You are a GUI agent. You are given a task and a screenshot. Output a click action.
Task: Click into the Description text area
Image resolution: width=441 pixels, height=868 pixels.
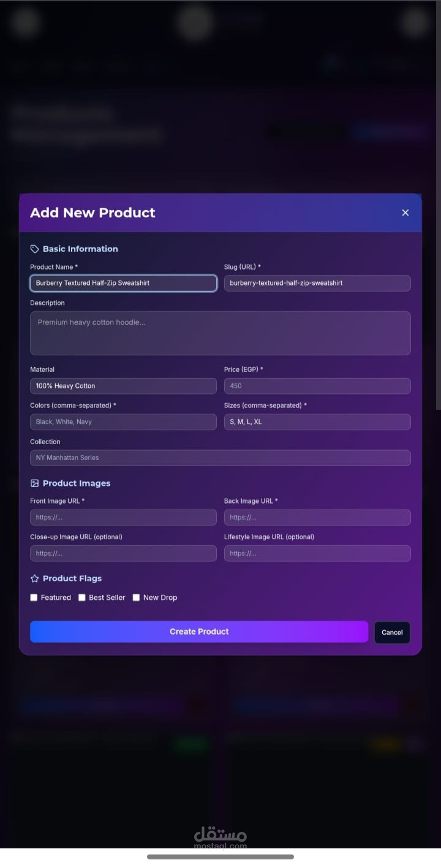click(220, 333)
